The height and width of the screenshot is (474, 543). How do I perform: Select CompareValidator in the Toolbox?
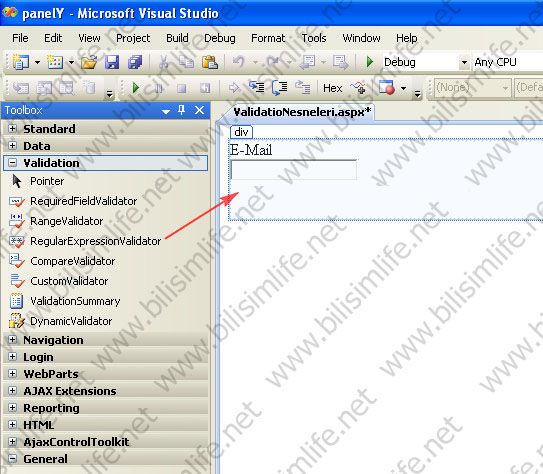(x=62, y=261)
